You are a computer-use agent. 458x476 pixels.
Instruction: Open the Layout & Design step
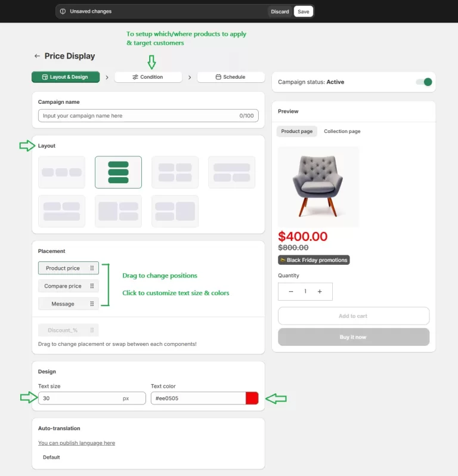[x=66, y=77]
